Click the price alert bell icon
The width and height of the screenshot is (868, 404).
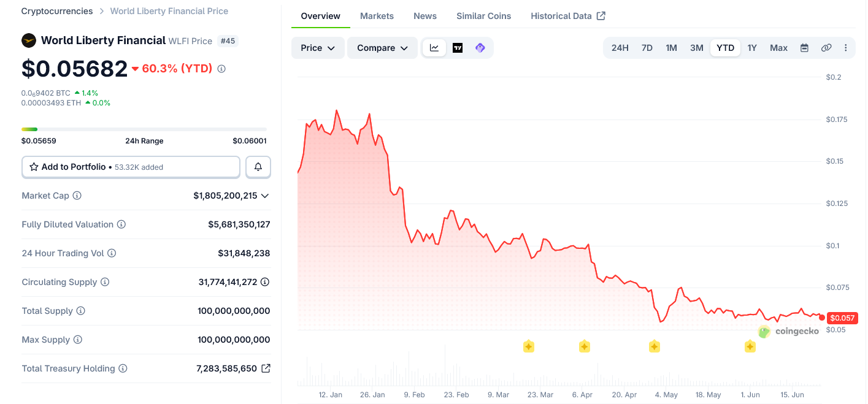pos(258,167)
